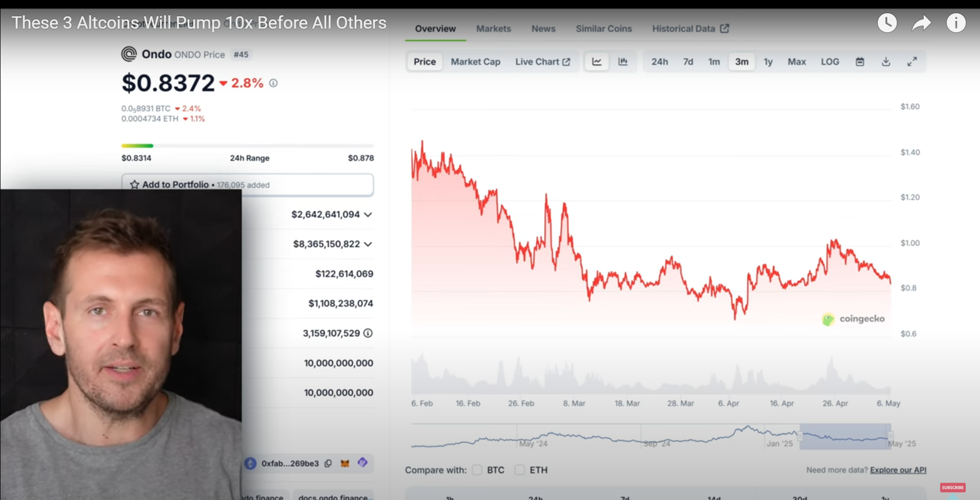Select the Market Cap chart toggle
This screenshot has height=500, width=980.
tap(475, 62)
